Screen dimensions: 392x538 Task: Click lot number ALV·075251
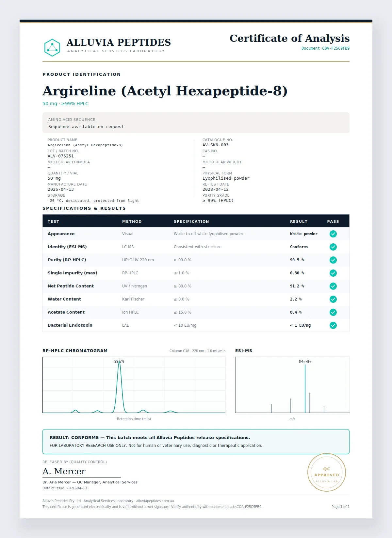click(x=61, y=156)
